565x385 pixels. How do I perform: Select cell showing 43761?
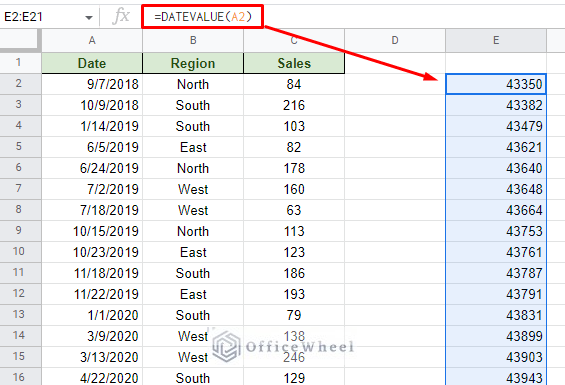pos(496,252)
